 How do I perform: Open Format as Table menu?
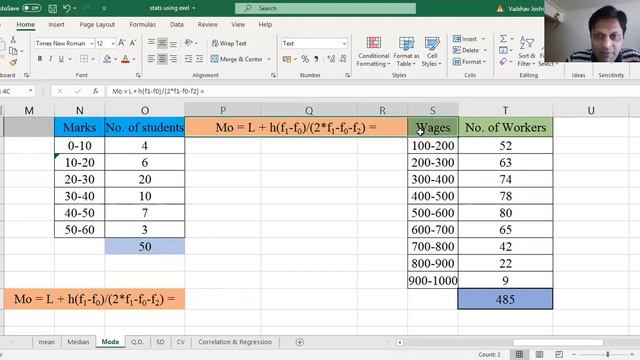(406, 52)
